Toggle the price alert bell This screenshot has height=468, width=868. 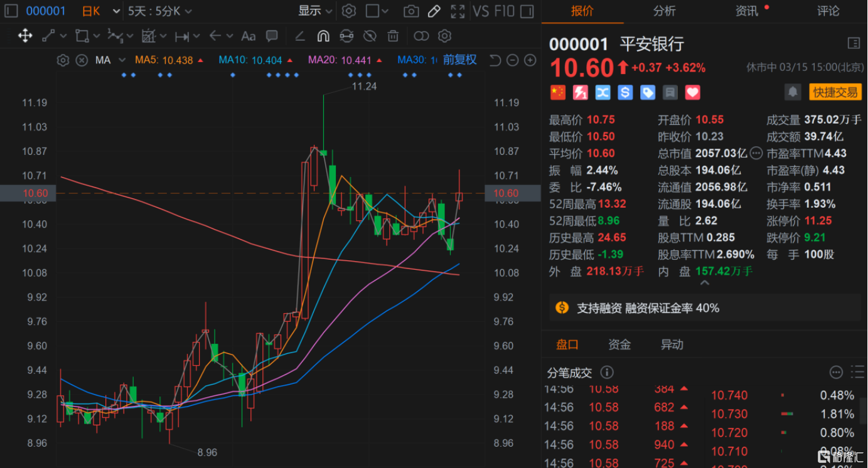[793, 92]
